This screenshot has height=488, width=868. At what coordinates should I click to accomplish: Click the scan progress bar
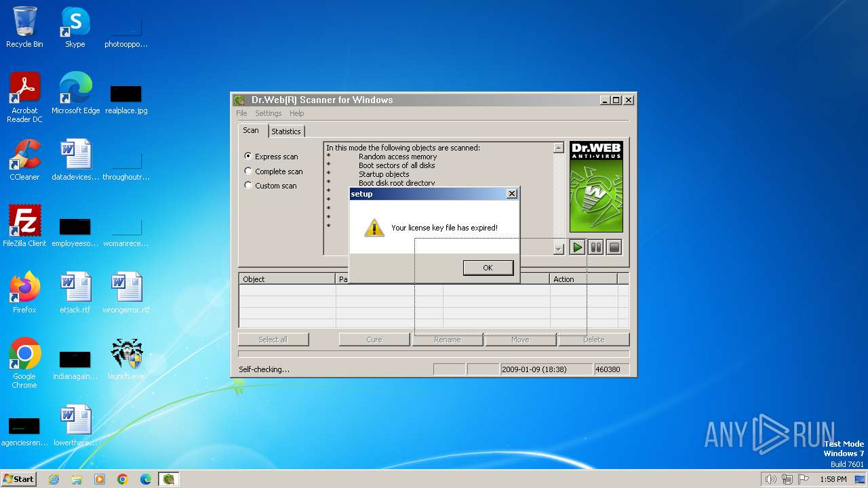[434, 354]
